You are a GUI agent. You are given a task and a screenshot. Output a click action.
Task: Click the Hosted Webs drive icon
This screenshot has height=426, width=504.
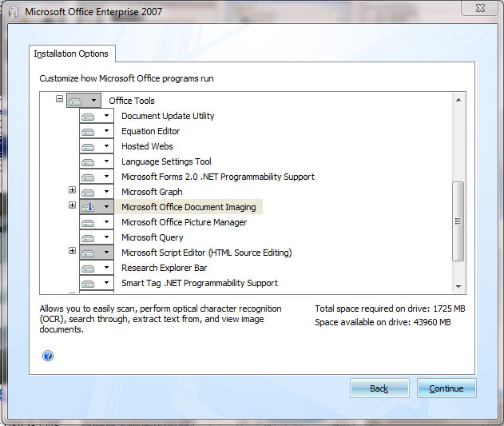point(88,147)
